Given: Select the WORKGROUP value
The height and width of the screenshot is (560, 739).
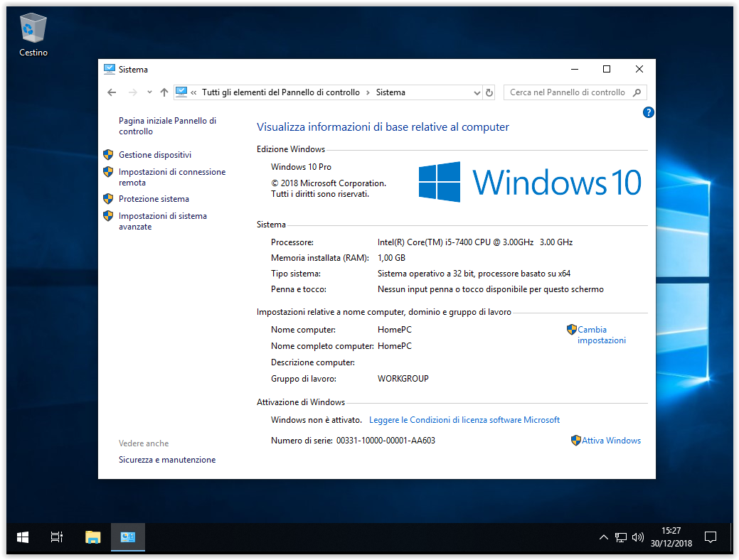Looking at the screenshot, I should (x=403, y=379).
